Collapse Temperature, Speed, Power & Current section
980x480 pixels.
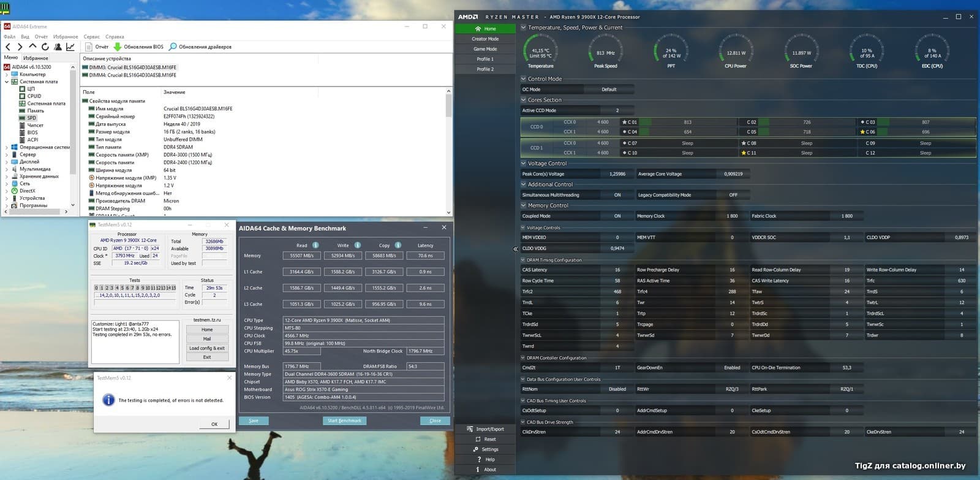(523, 28)
